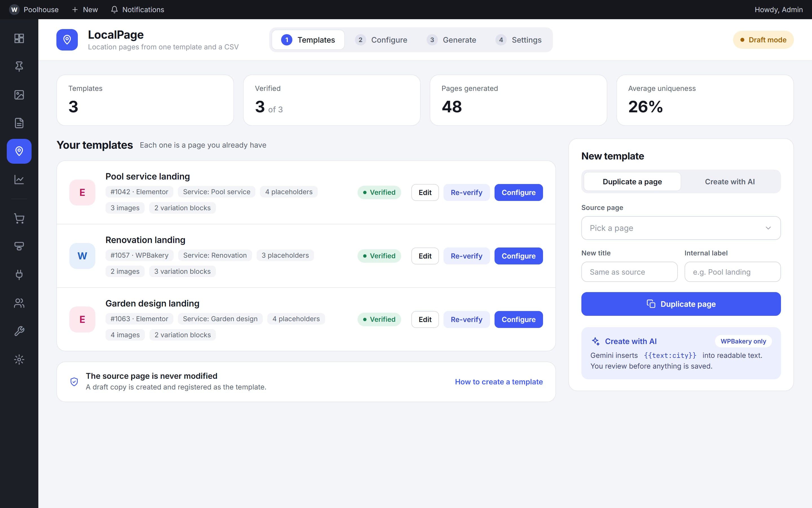Click the 'Service: Garden design' tag

(220, 319)
